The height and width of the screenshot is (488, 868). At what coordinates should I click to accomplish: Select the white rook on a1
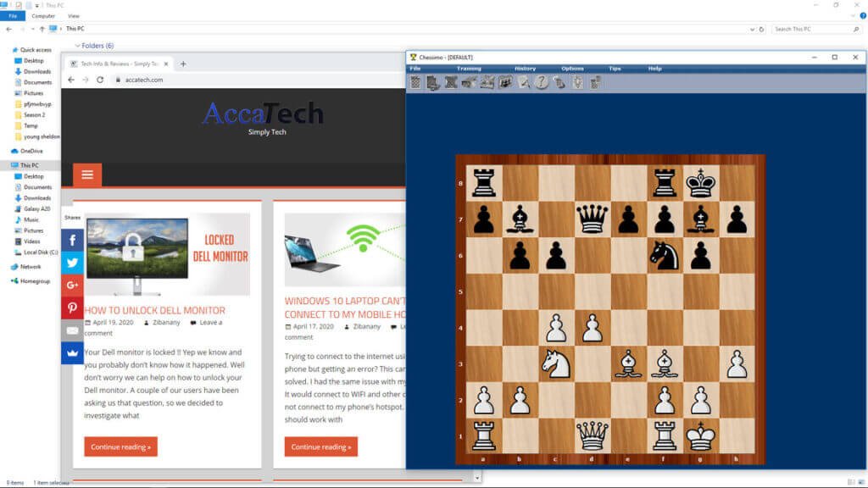[x=484, y=435]
